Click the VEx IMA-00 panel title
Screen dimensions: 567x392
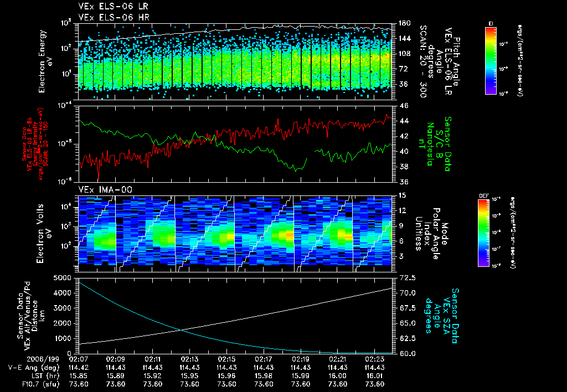point(105,189)
